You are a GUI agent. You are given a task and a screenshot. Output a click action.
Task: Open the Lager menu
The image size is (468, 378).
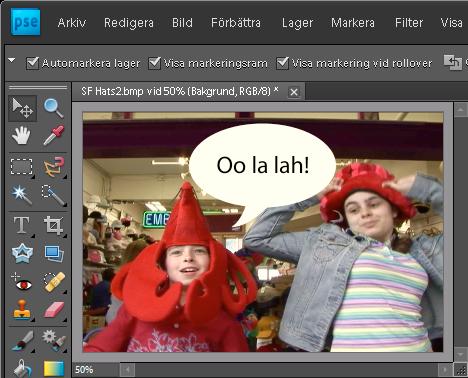pos(297,23)
